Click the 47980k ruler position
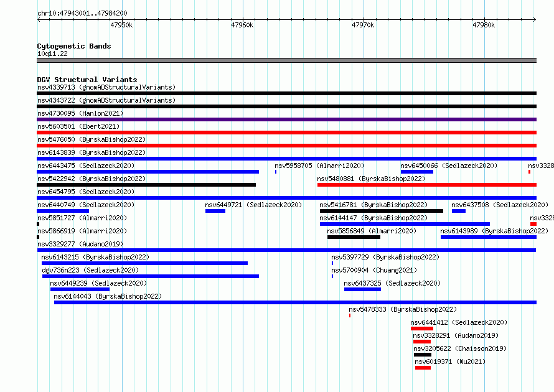 [484, 25]
